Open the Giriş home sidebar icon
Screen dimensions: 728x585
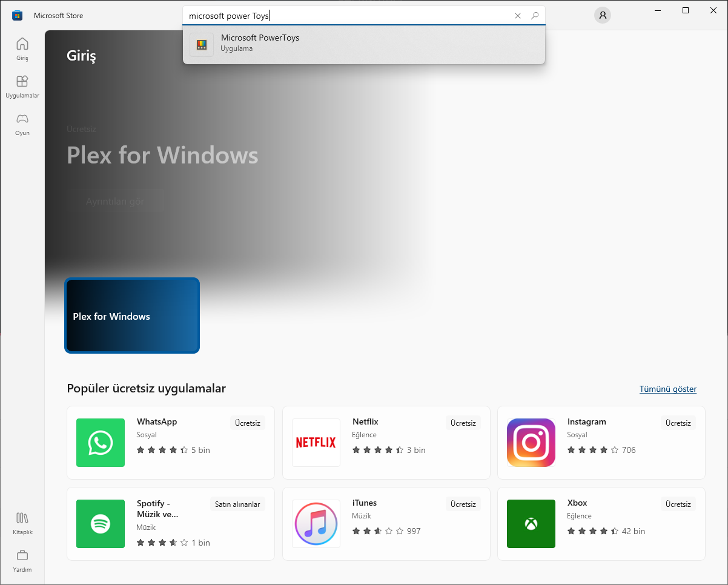coord(22,49)
